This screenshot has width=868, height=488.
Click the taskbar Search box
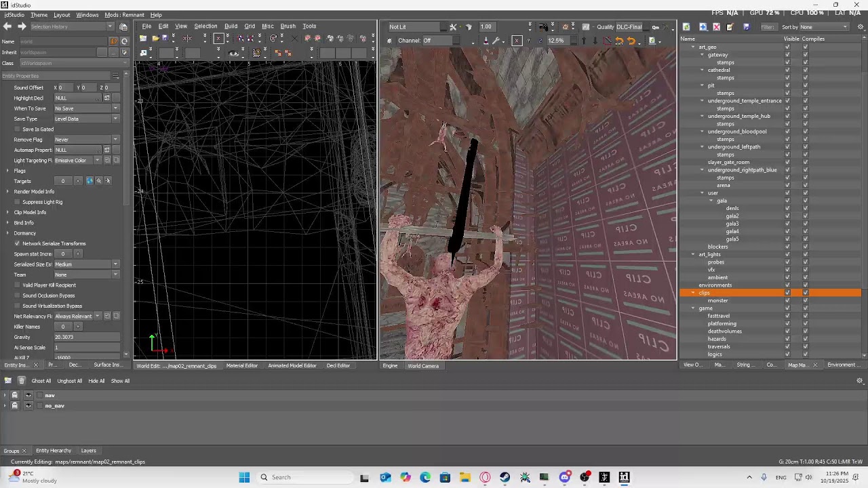pyautogui.click(x=304, y=477)
